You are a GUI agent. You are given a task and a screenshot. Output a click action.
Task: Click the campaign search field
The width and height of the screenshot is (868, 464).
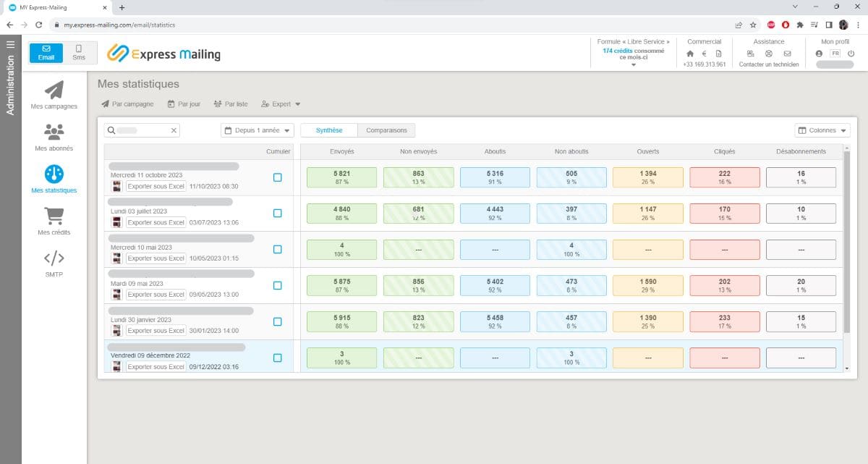pyautogui.click(x=142, y=130)
